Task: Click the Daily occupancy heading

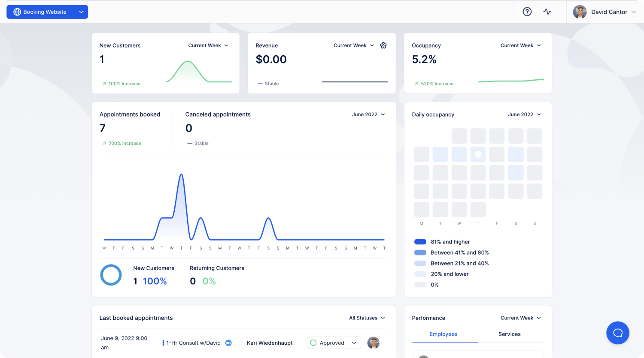Action: pyautogui.click(x=433, y=114)
